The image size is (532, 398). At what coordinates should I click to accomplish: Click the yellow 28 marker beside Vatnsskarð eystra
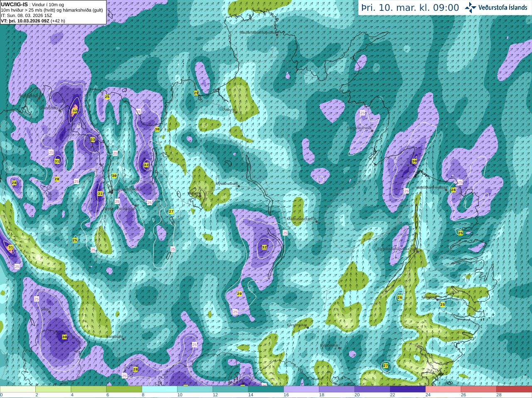(x=453, y=190)
